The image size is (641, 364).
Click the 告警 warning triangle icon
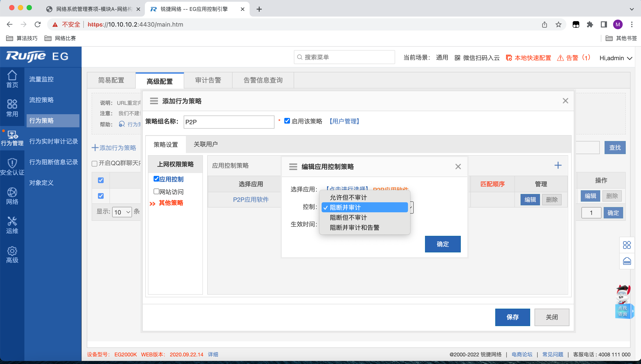point(560,58)
